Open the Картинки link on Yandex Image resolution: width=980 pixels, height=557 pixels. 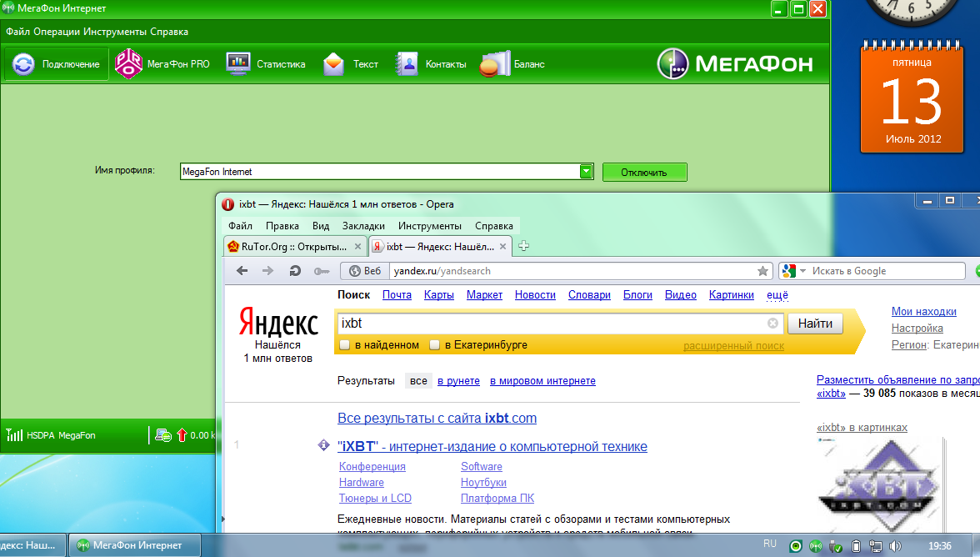coord(732,294)
